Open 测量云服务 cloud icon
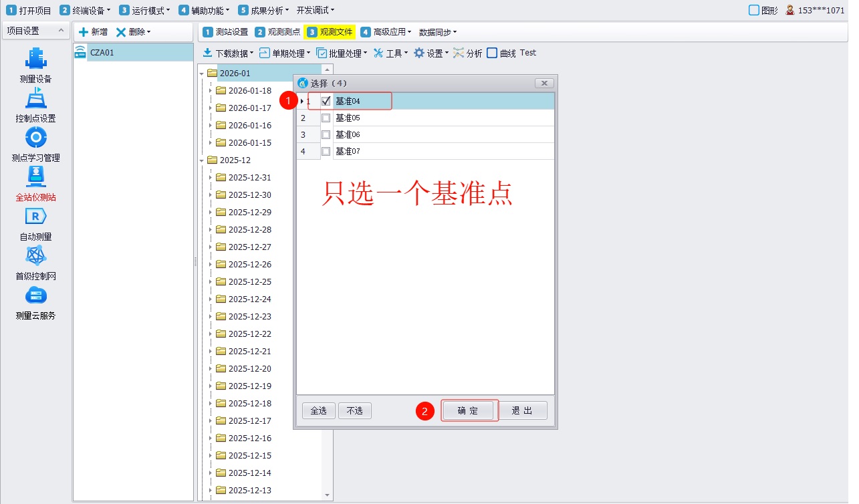Image resolution: width=859 pixels, height=504 pixels. pos(35,295)
